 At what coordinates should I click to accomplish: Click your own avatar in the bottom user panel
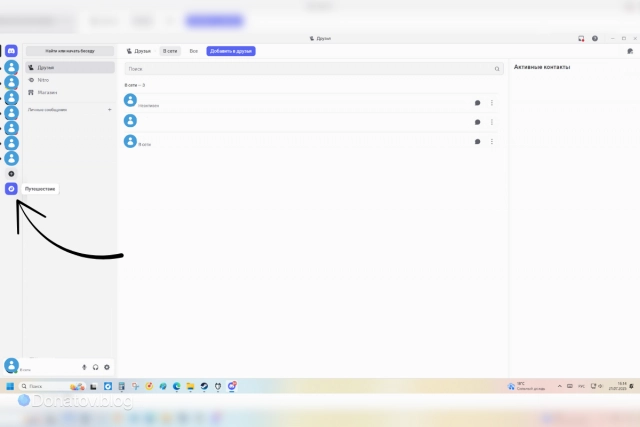(x=11, y=365)
